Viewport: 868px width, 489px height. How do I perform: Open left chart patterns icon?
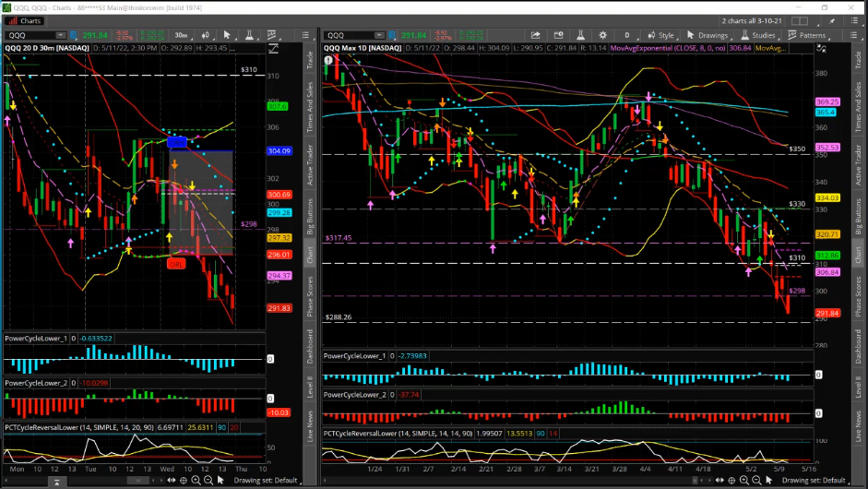272,35
